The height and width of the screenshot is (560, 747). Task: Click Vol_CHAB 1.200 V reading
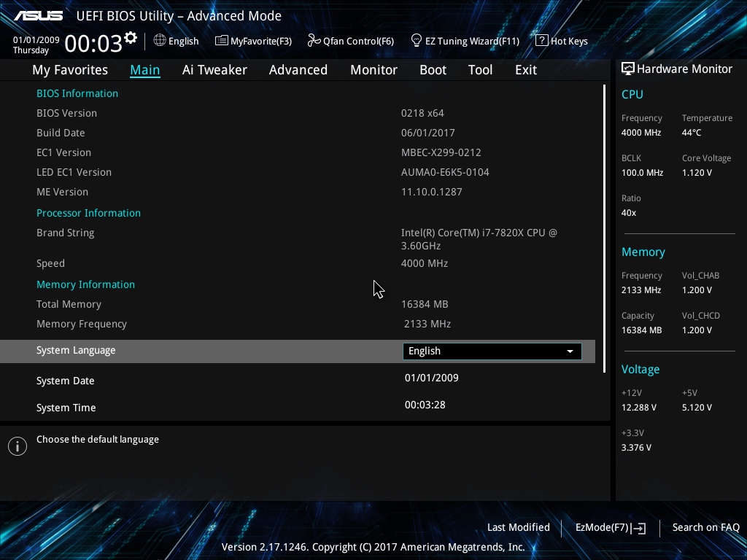(697, 290)
